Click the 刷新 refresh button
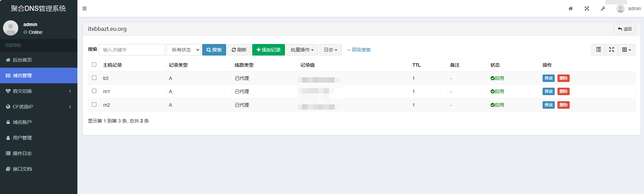Viewport: 644px width, 194px height. (239, 50)
